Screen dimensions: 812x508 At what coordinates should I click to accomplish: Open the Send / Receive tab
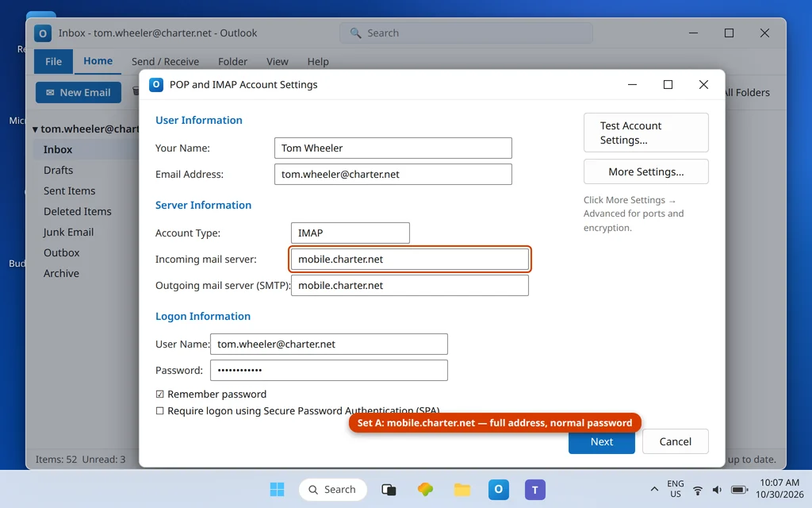point(165,62)
